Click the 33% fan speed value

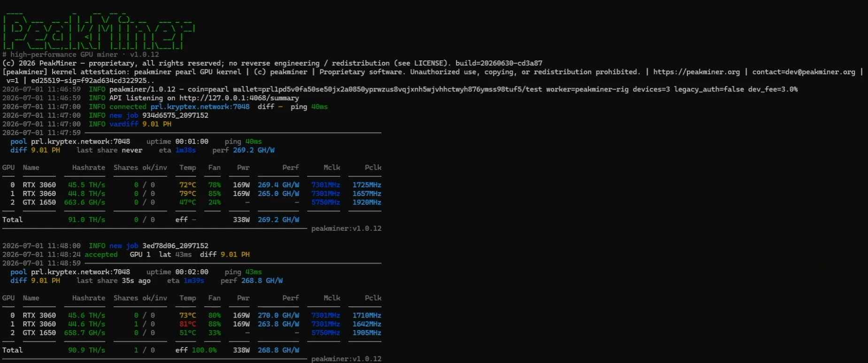click(215, 333)
